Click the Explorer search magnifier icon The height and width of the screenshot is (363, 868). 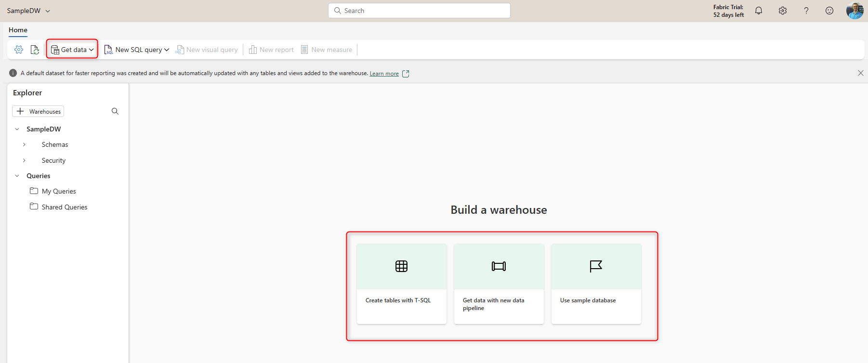tap(115, 111)
